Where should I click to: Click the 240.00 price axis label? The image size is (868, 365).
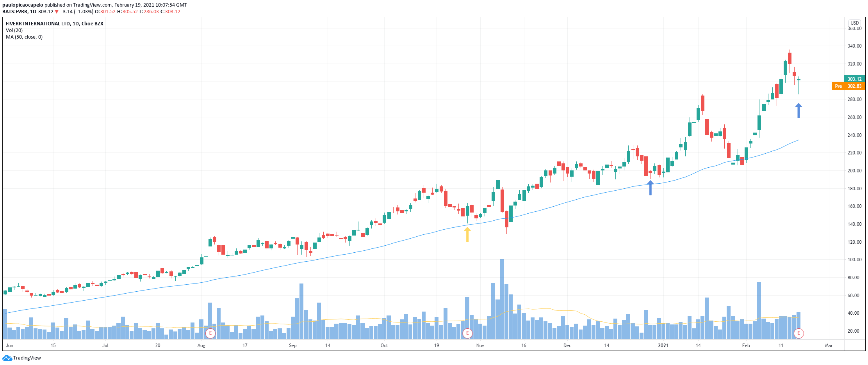(854, 135)
